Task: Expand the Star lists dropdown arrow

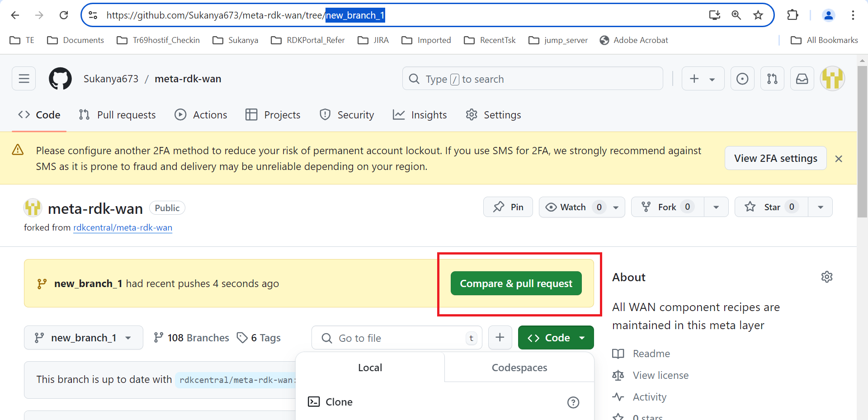Action: point(820,207)
